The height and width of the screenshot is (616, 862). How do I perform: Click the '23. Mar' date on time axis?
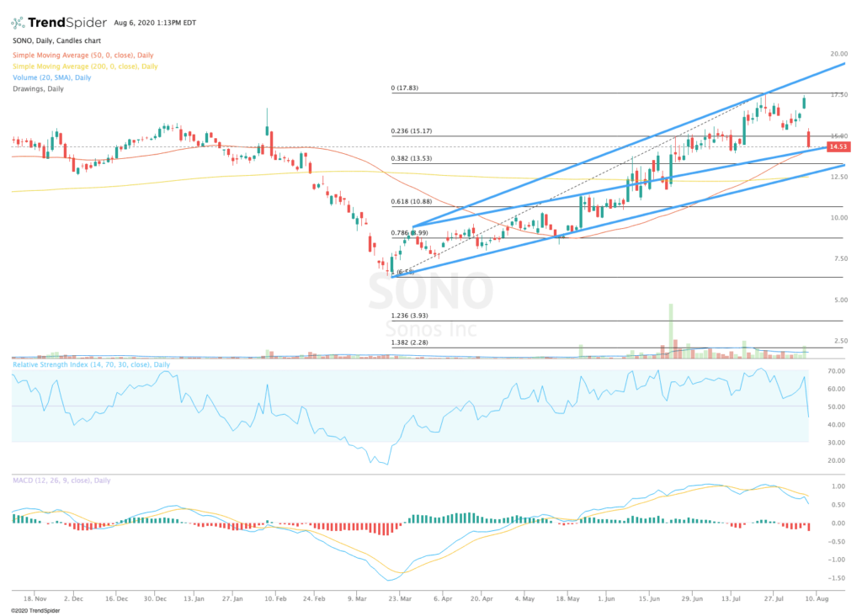[x=400, y=598]
